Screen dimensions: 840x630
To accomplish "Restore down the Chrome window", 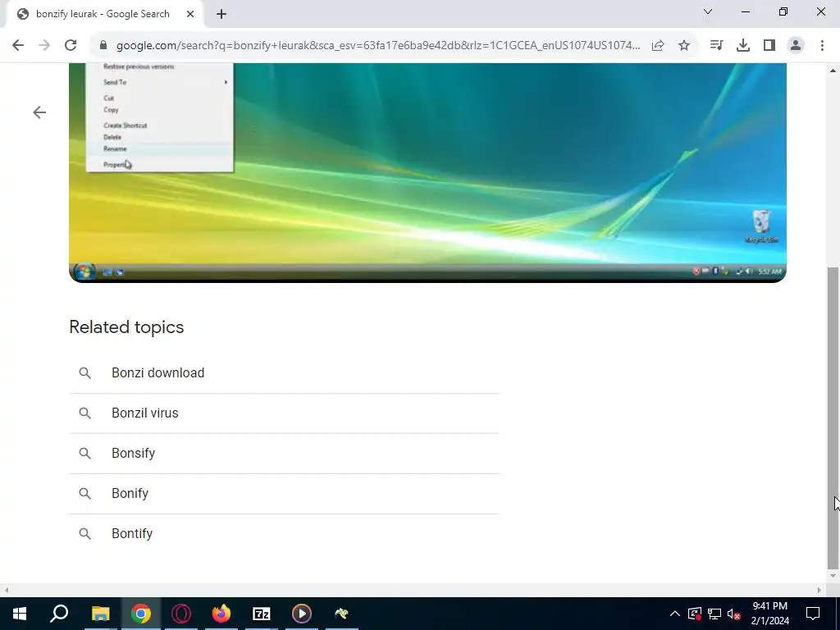I will click(x=783, y=11).
